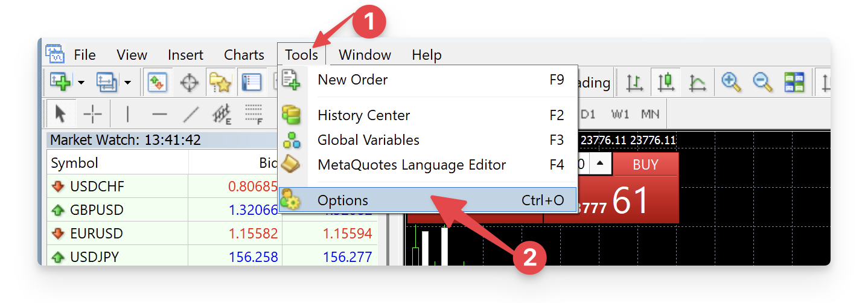Switch chart to line chart view

click(x=698, y=82)
